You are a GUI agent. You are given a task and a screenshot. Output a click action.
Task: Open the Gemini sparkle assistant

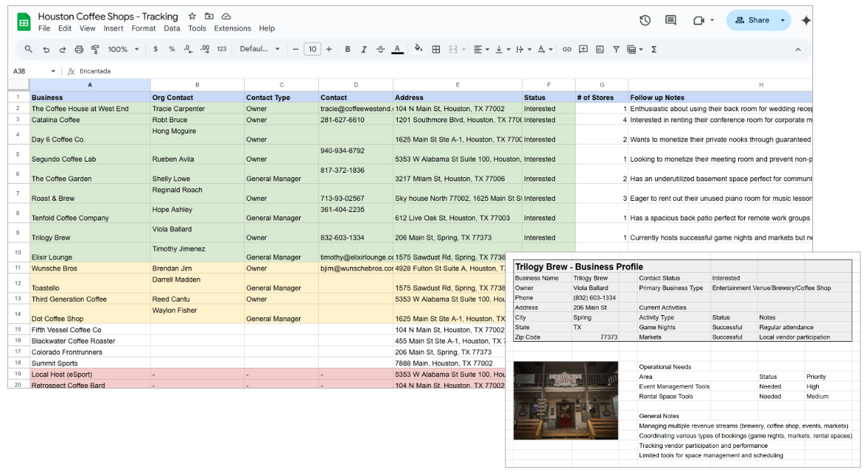click(x=806, y=21)
